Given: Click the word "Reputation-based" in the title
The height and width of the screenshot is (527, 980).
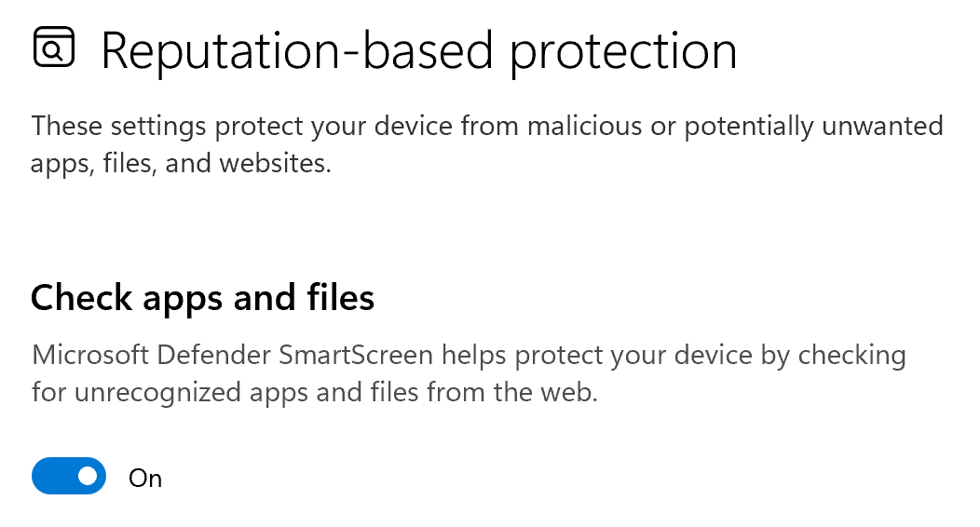Looking at the screenshot, I should 298,51.
